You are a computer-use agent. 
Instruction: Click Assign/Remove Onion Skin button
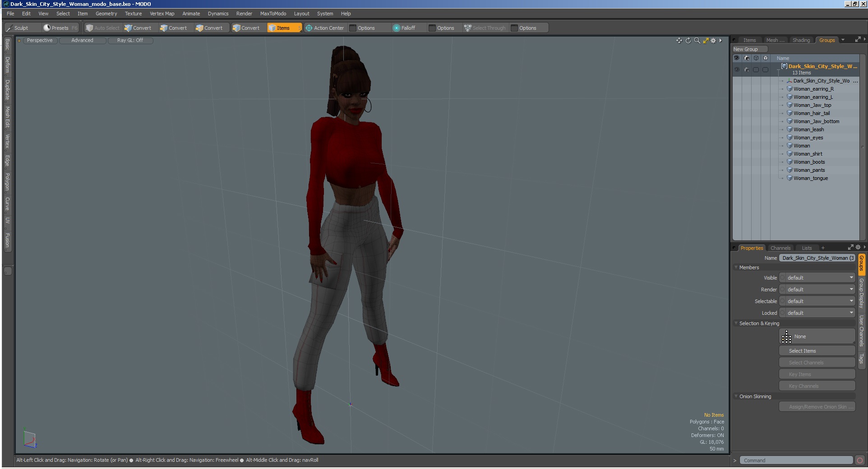tap(817, 407)
